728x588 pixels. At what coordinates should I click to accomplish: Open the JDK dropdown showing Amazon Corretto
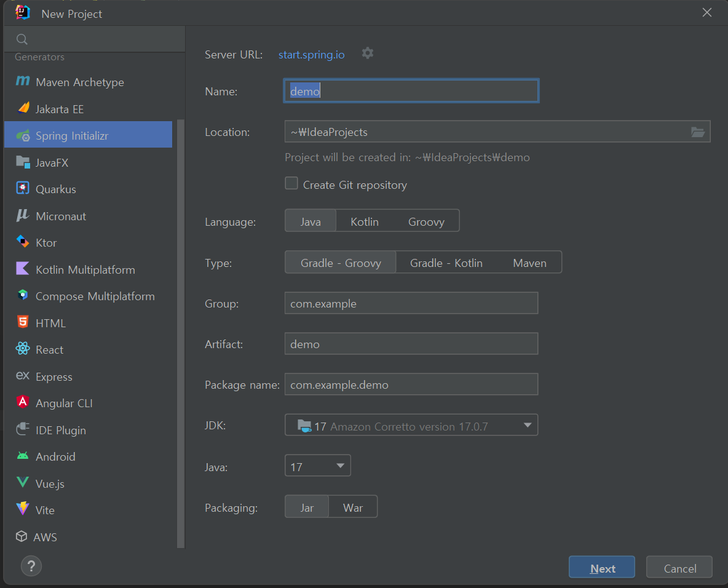click(x=411, y=426)
